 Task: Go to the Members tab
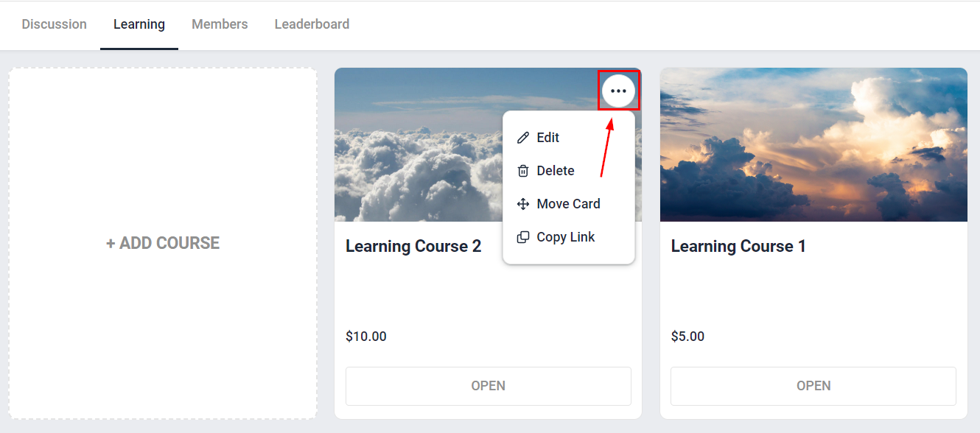coord(220,24)
